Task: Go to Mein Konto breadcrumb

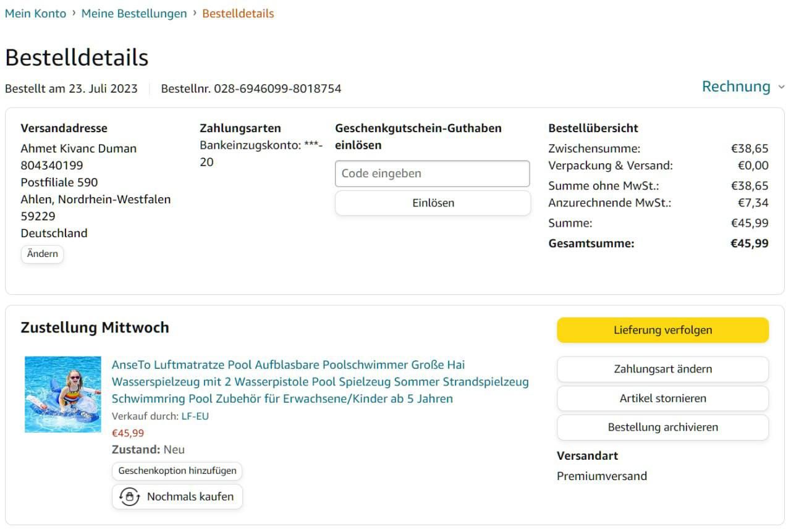Action: coord(35,14)
